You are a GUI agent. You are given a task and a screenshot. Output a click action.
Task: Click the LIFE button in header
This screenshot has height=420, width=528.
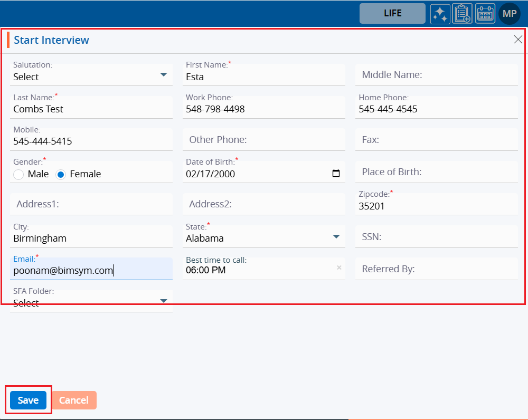click(392, 14)
